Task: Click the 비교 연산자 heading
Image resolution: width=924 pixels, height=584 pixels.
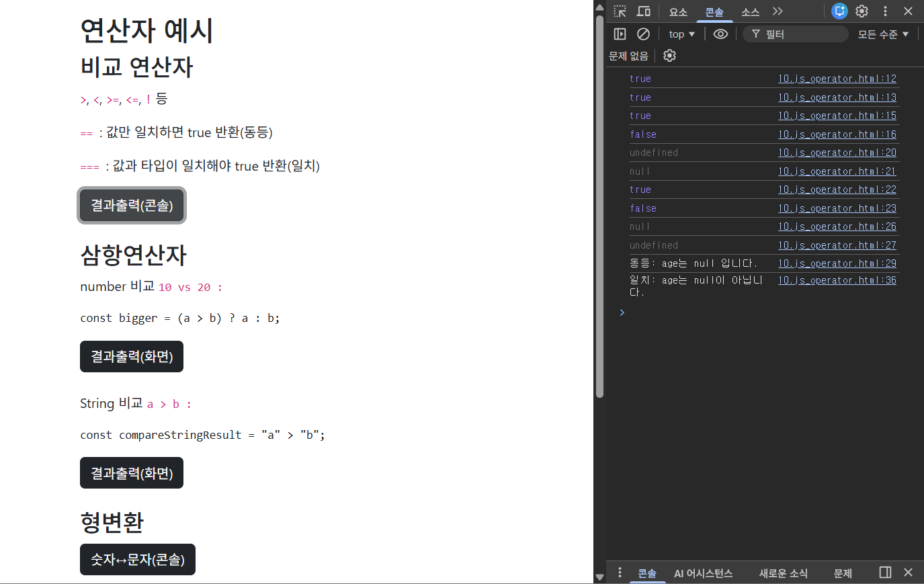Action: [136, 67]
